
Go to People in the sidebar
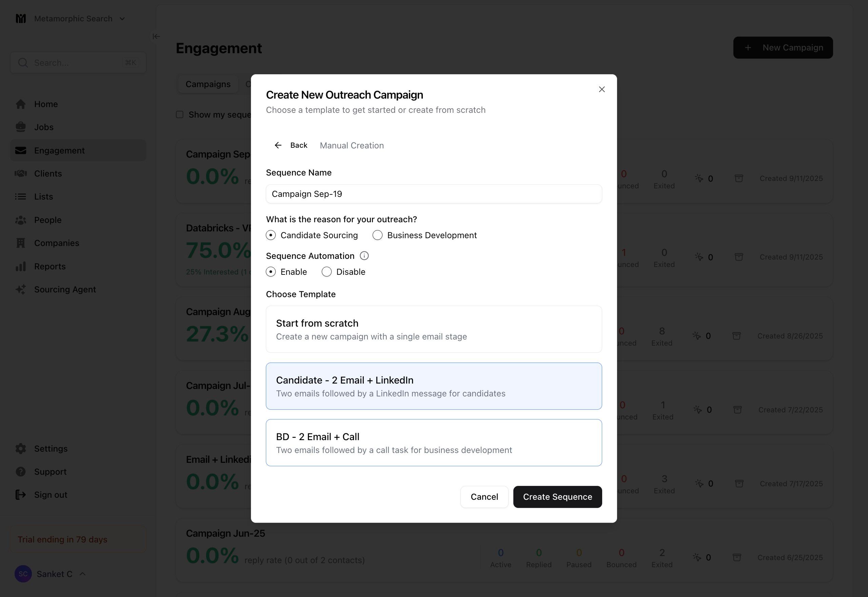[47, 220]
